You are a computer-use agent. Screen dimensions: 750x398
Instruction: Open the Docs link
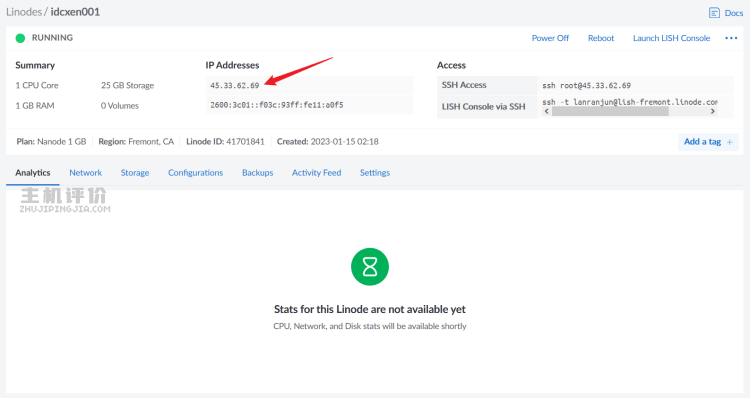734,13
